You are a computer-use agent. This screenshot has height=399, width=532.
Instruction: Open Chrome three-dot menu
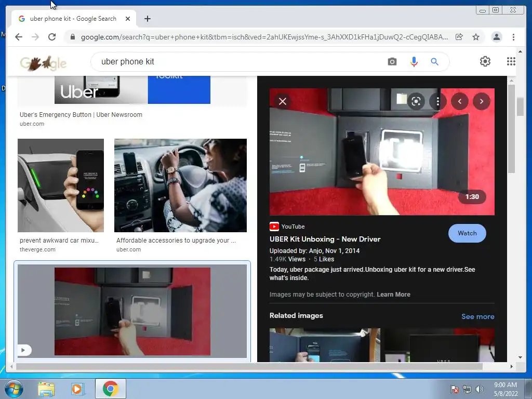[513, 37]
